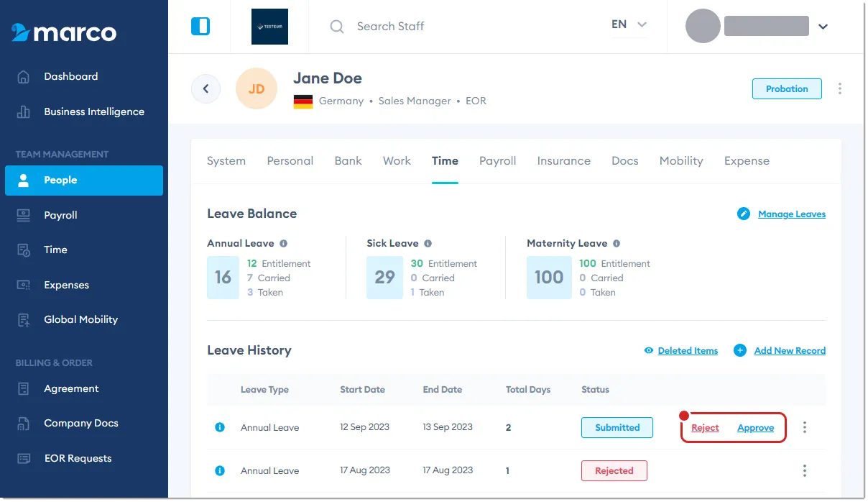Viewport: 868px width, 502px height.
Task: Click the Manage Leaves pencil icon
Action: point(744,214)
